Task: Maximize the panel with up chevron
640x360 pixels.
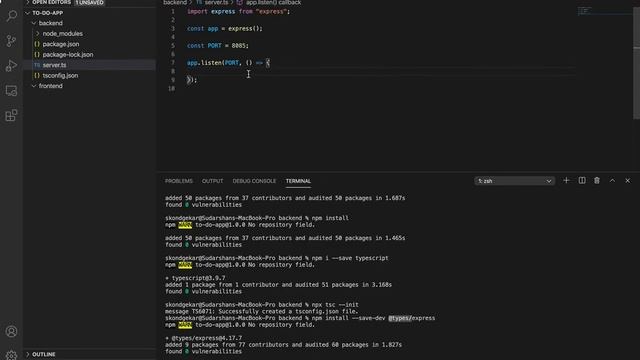Action: [612, 180]
